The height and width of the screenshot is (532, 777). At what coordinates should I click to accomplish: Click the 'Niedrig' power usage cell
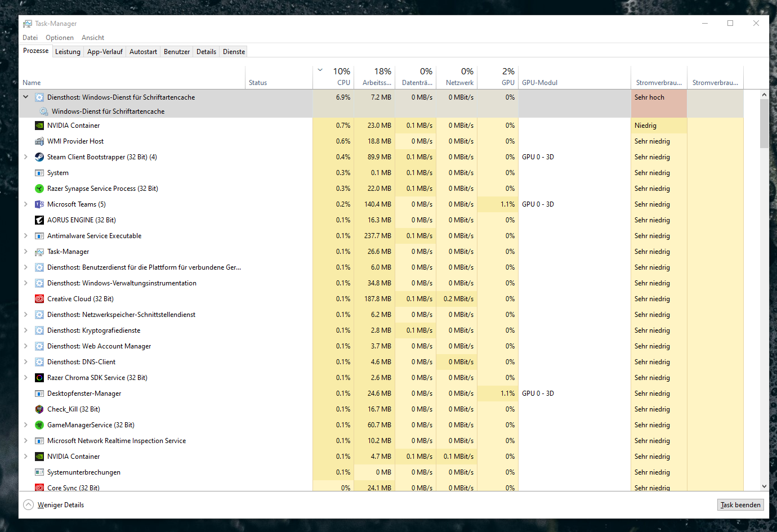tap(659, 126)
